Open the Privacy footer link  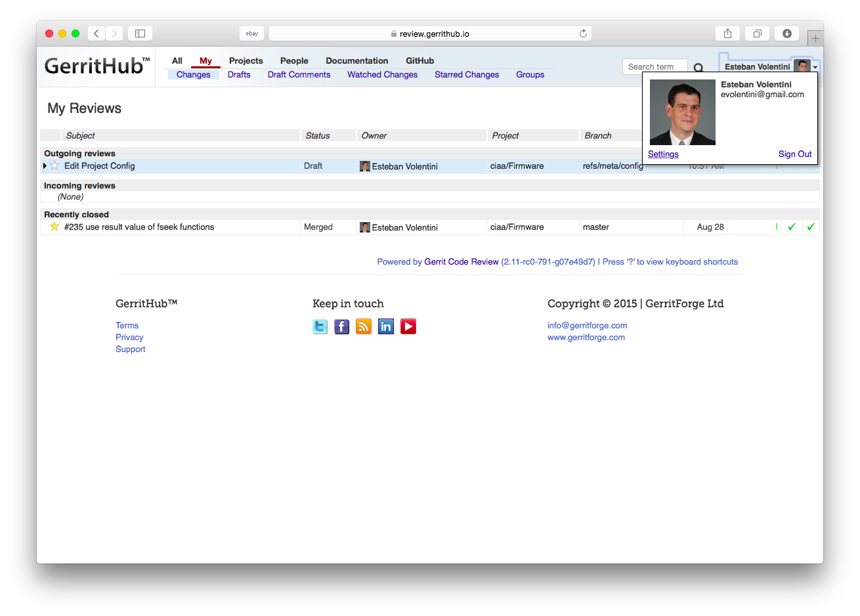pos(129,338)
